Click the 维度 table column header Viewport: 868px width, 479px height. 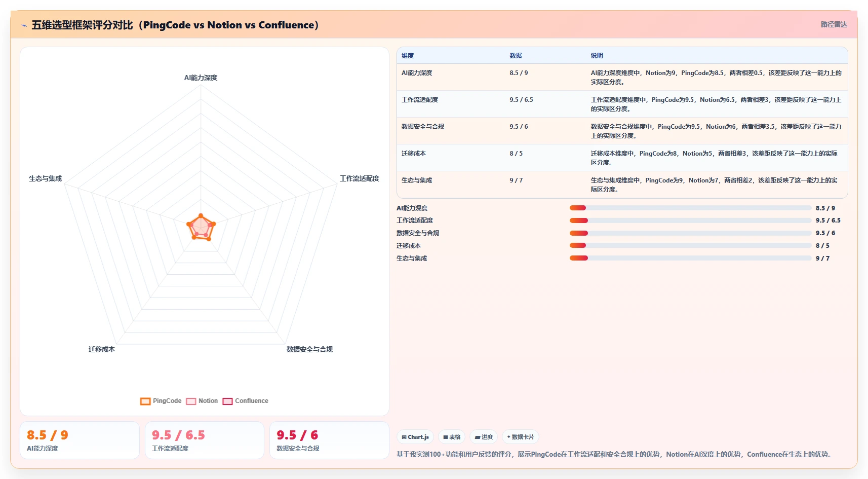408,56
